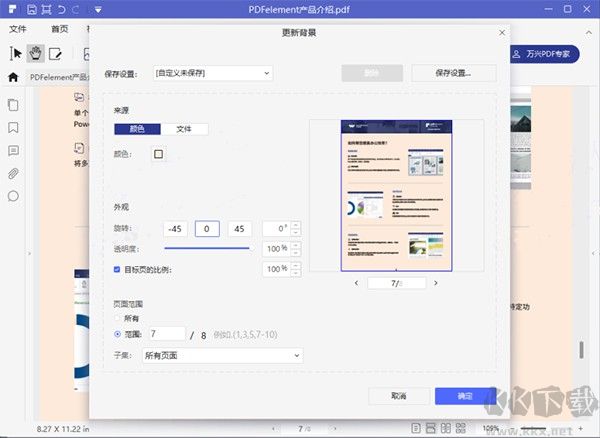
Task: Open the quick access dropdown arrow
Action: pyautogui.click(x=98, y=10)
